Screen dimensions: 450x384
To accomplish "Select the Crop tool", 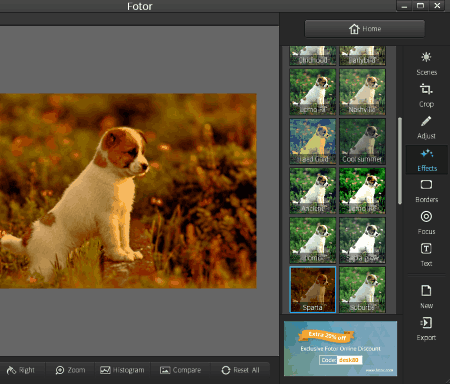I will (x=426, y=96).
